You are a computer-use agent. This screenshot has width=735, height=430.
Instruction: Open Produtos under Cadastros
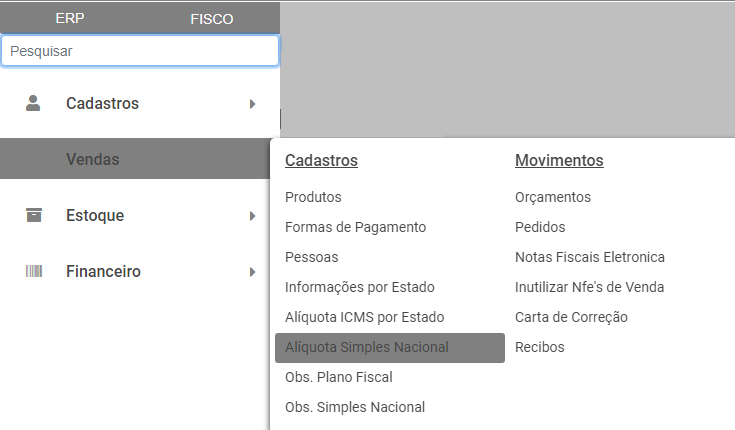click(313, 197)
